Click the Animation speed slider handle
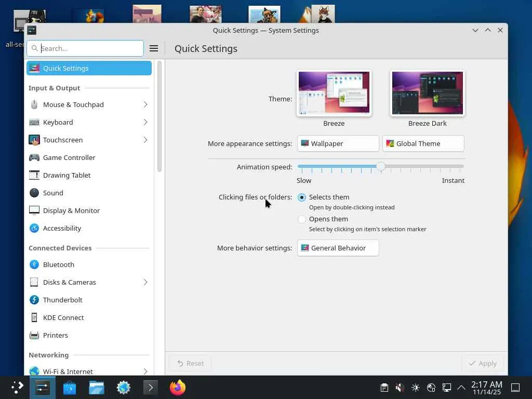532x399 pixels. pyautogui.click(x=381, y=166)
